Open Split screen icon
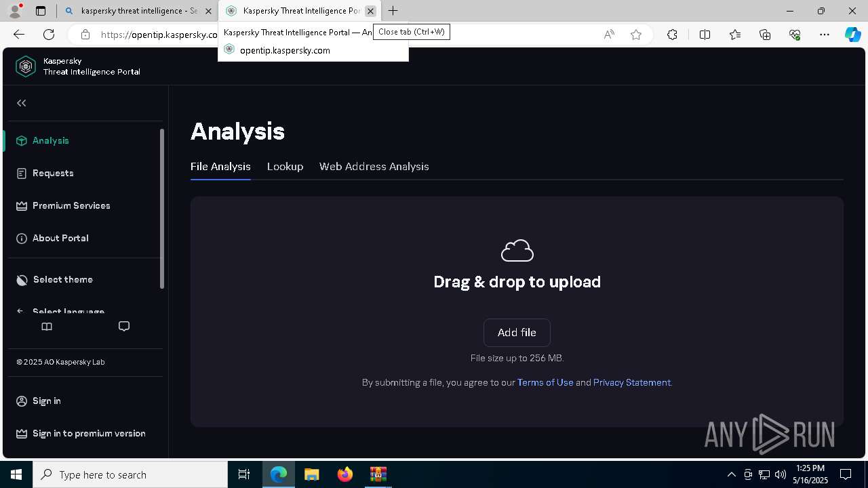Viewport: 868px width, 488px height. 705,35
